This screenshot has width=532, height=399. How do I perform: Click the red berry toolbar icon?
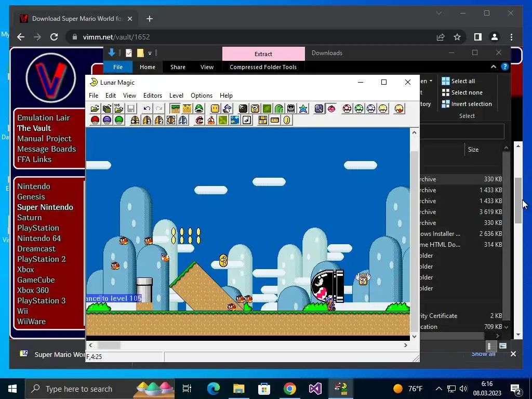point(331,109)
